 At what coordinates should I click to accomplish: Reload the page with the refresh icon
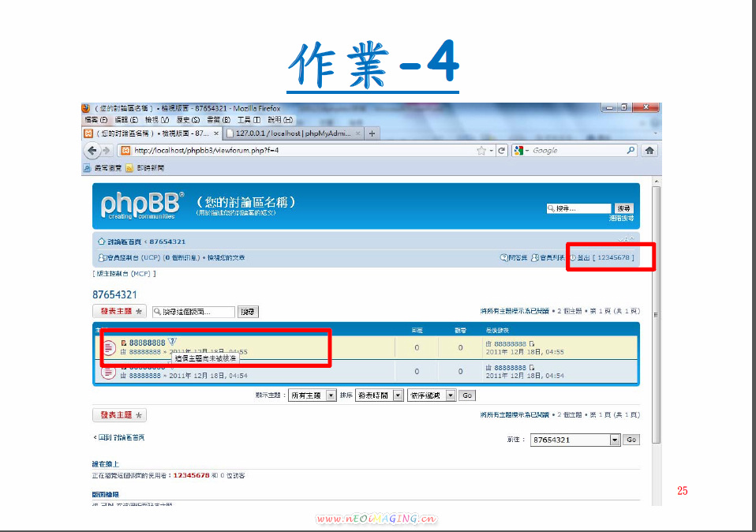[502, 150]
